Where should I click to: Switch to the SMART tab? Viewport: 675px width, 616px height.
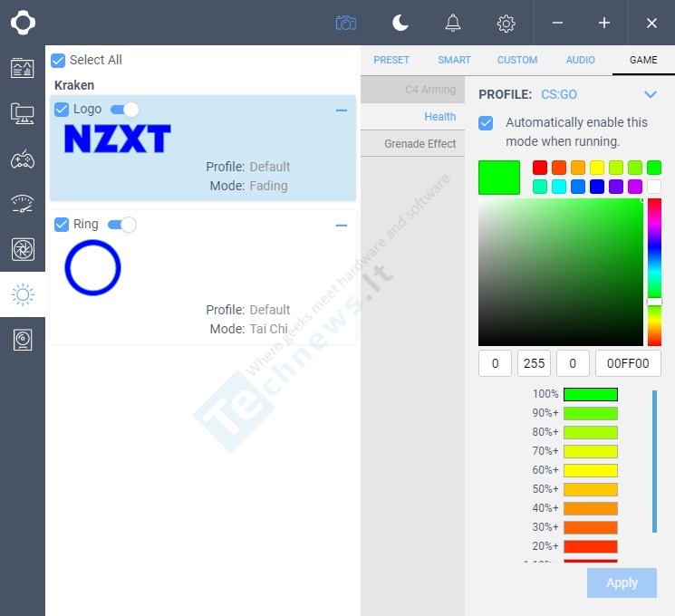tap(454, 60)
